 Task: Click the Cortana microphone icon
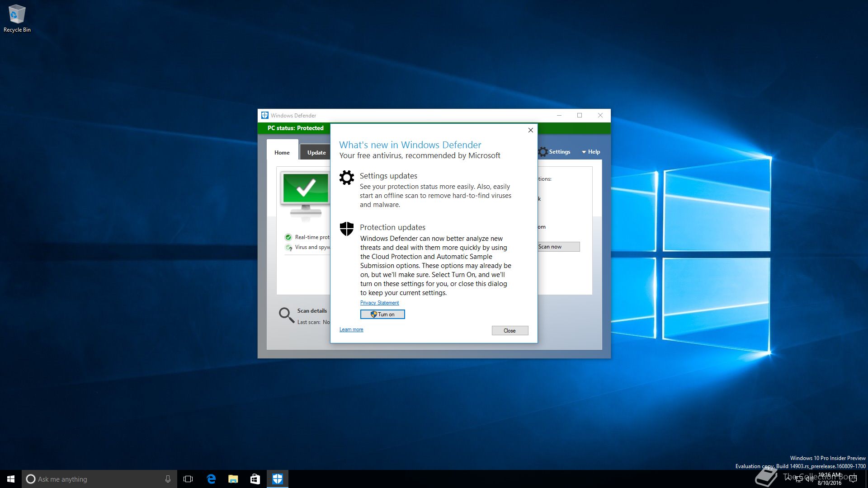tap(168, 479)
